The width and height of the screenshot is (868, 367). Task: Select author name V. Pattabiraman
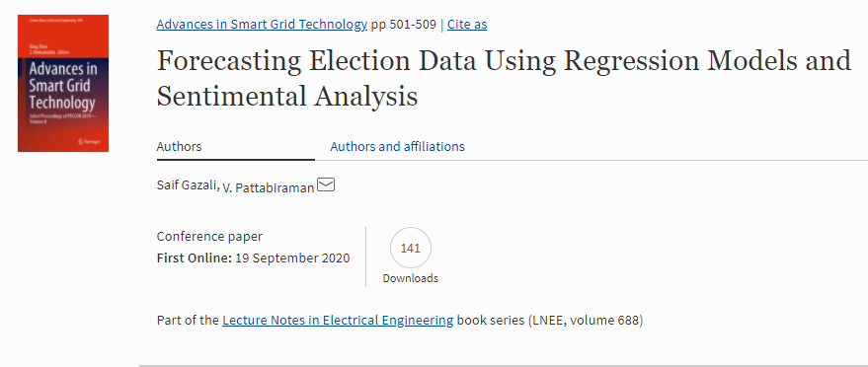[x=269, y=187]
